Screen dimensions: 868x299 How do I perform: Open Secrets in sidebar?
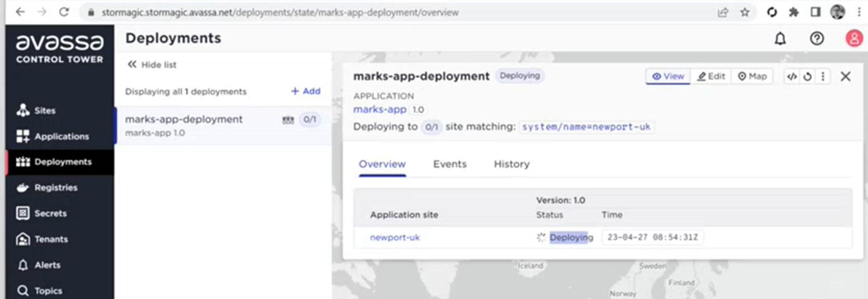[x=59, y=213]
